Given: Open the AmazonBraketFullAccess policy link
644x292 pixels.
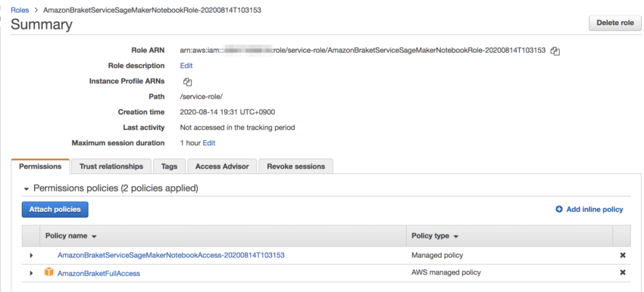Looking at the screenshot, I should pos(98,273).
